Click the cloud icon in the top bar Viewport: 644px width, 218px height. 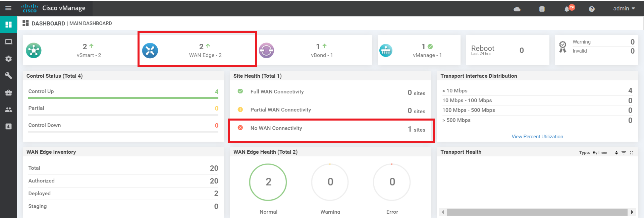(x=517, y=9)
